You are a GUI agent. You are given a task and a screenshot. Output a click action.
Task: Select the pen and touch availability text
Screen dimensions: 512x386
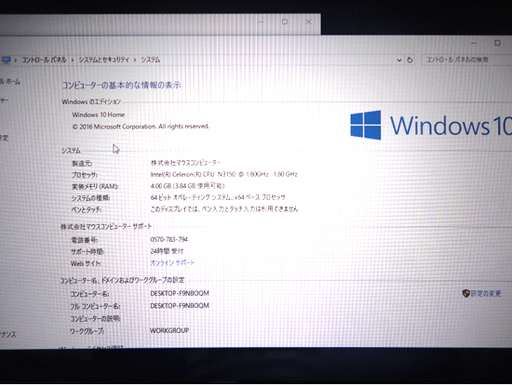224,209
